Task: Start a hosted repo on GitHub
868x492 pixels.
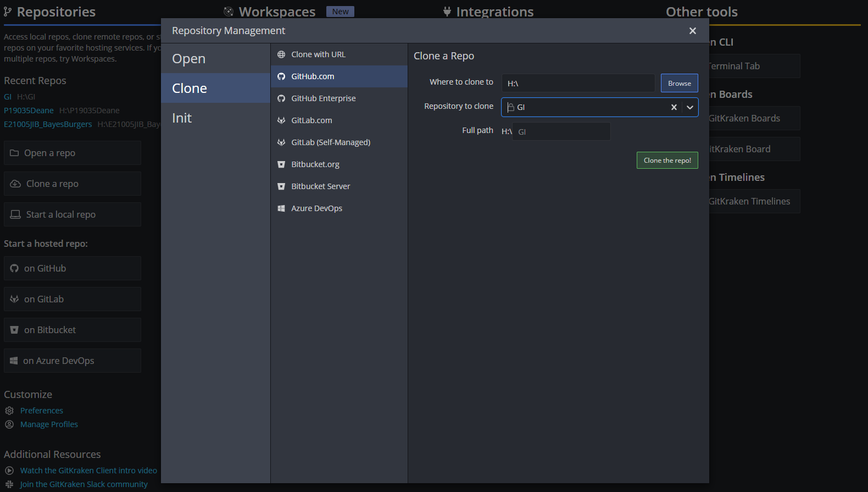Action: tap(73, 268)
